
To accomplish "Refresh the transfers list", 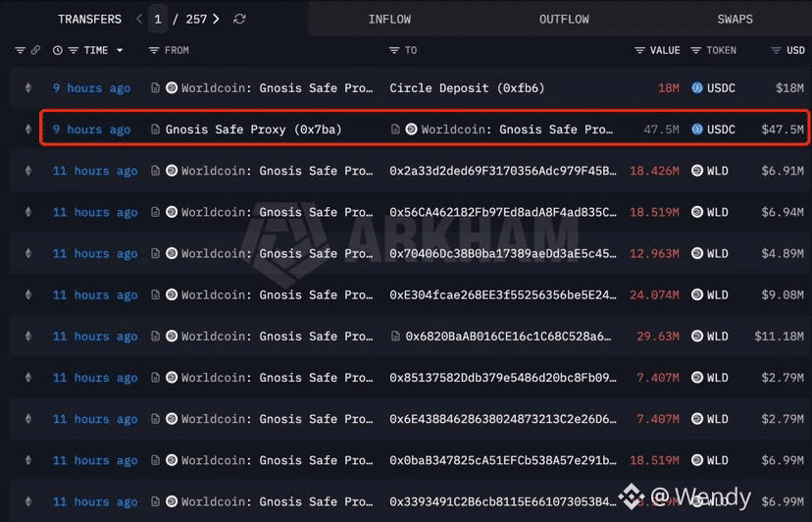I will point(239,20).
